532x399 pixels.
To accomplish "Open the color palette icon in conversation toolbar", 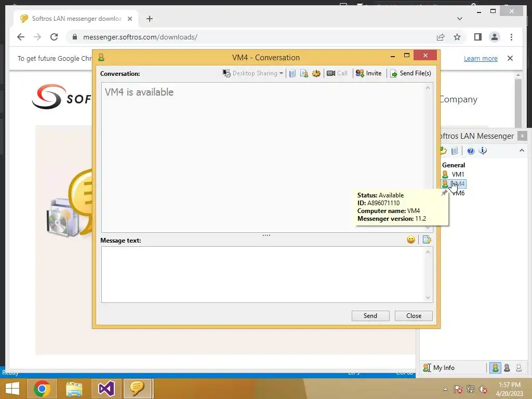I will [x=316, y=73].
